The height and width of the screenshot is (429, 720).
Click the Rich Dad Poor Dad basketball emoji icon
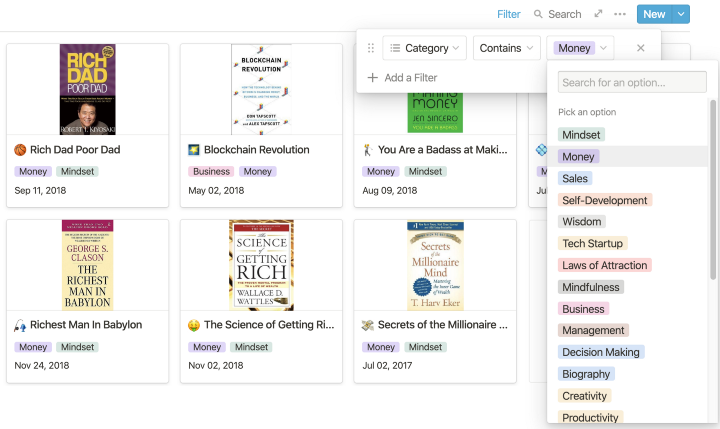click(x=21, y=150)
